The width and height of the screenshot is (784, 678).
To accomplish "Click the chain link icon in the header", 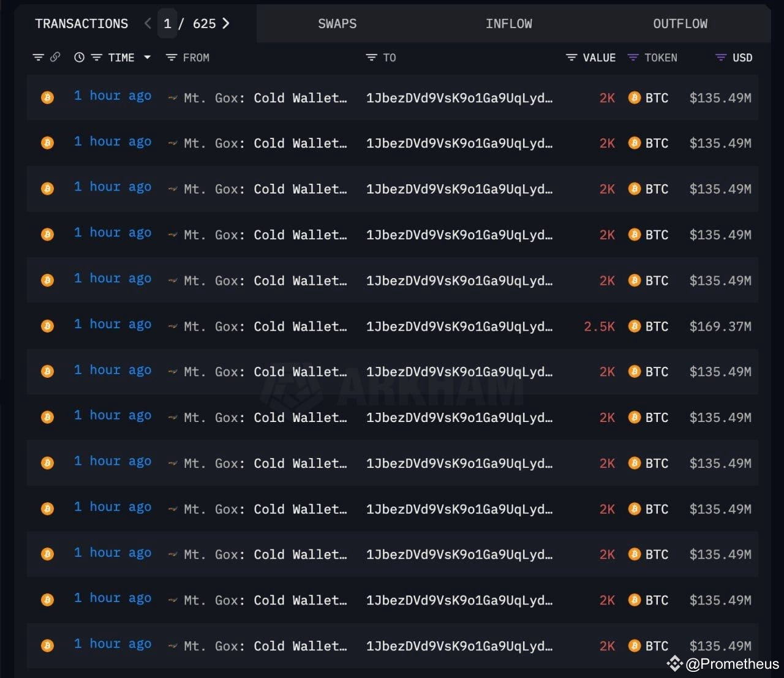I will (x=55, y=57).
